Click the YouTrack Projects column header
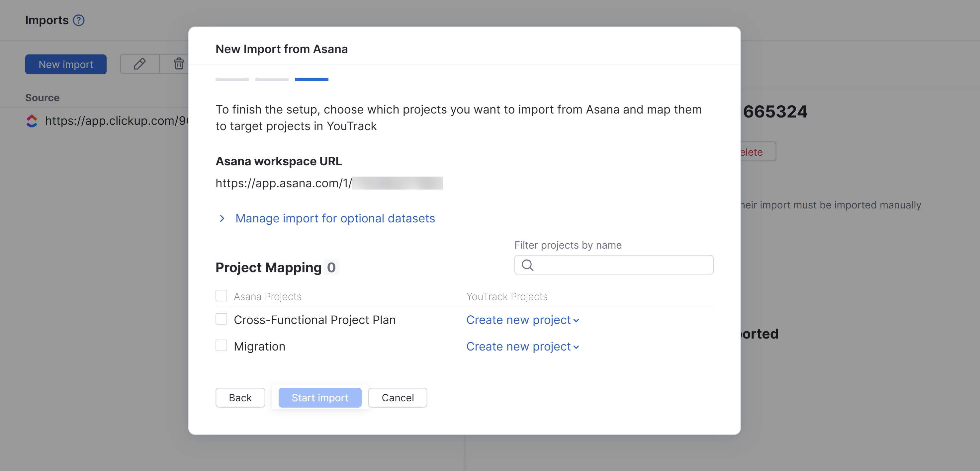 pos(507,296)
